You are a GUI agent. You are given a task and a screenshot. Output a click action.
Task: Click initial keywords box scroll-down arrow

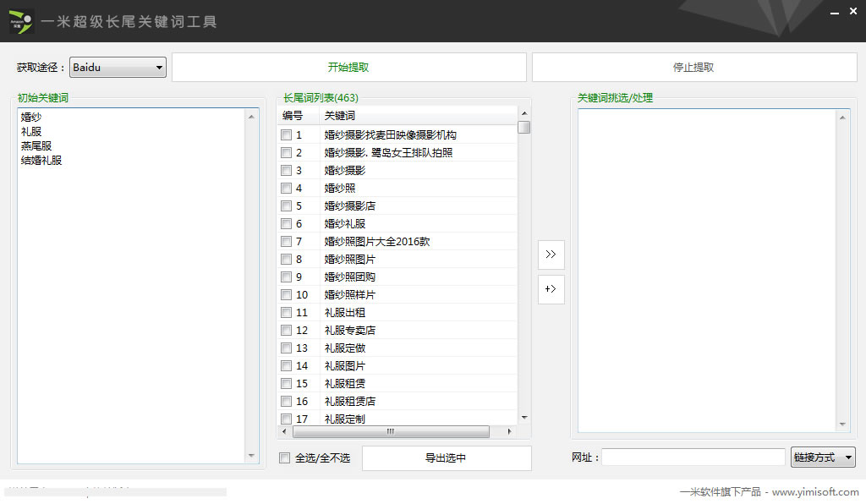point(251,456)
